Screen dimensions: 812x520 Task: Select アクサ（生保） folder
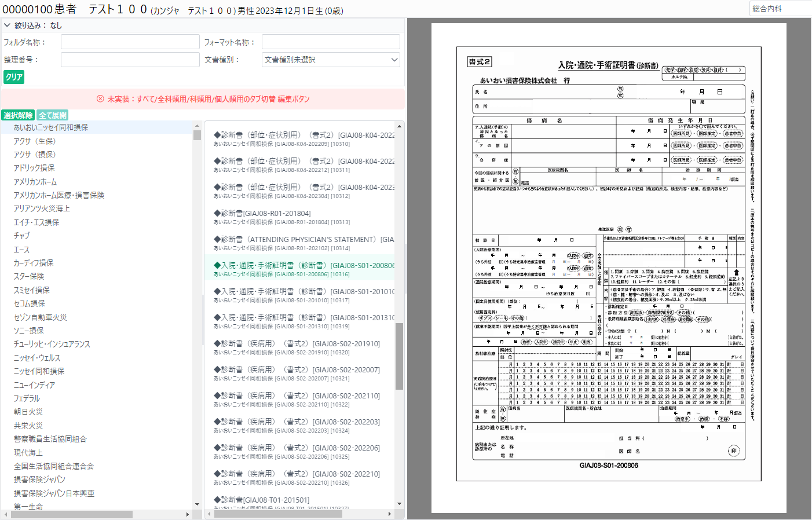[97, 141]
